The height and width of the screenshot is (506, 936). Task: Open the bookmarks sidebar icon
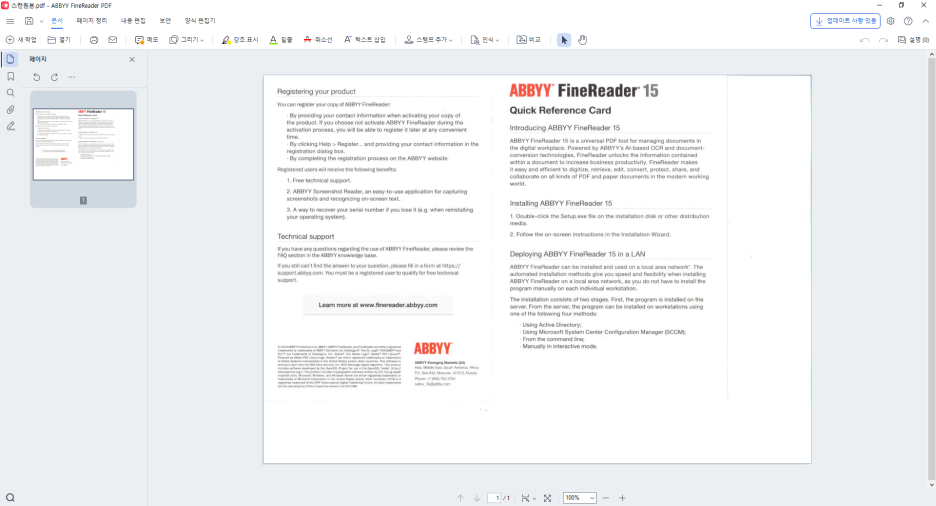pyautogui.click(x=10, y=76)
